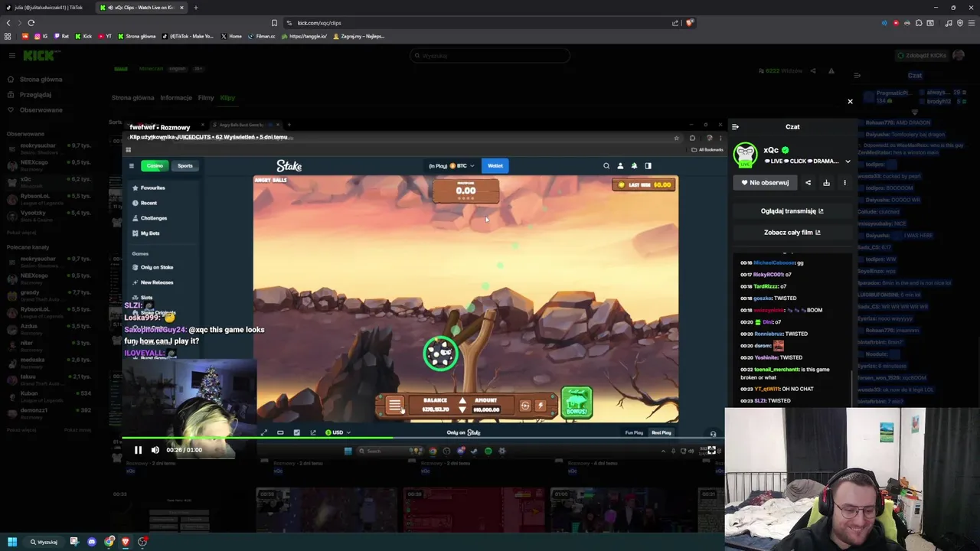The image size is (980, 551).
Task: Expand the xQc stream title chevron
Action: pyautogui.click(x=848, y=161)
